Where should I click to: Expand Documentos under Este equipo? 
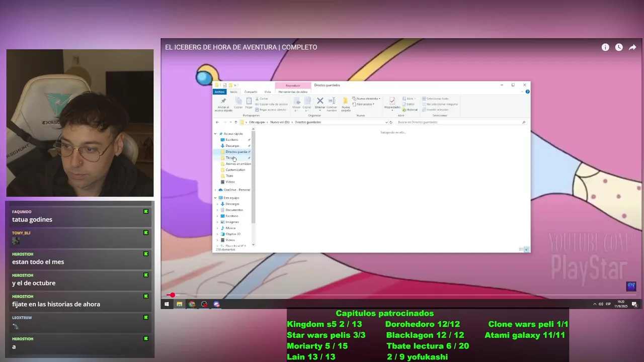(x=217, y=210)
